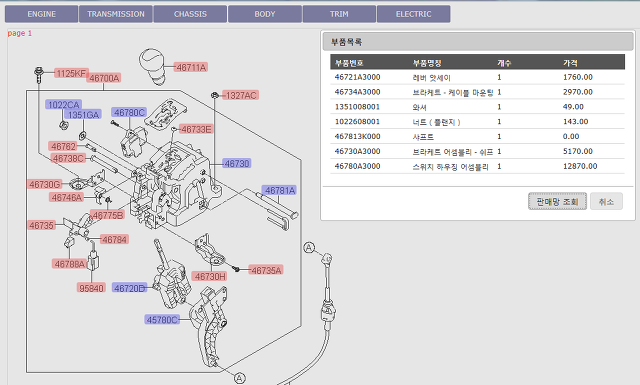Click part label 46733E

[196, 129]
